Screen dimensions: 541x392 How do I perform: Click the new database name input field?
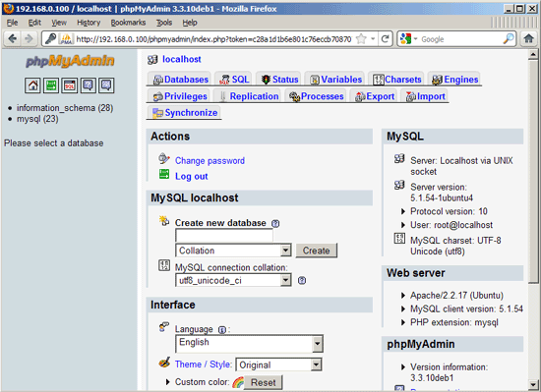224,236
